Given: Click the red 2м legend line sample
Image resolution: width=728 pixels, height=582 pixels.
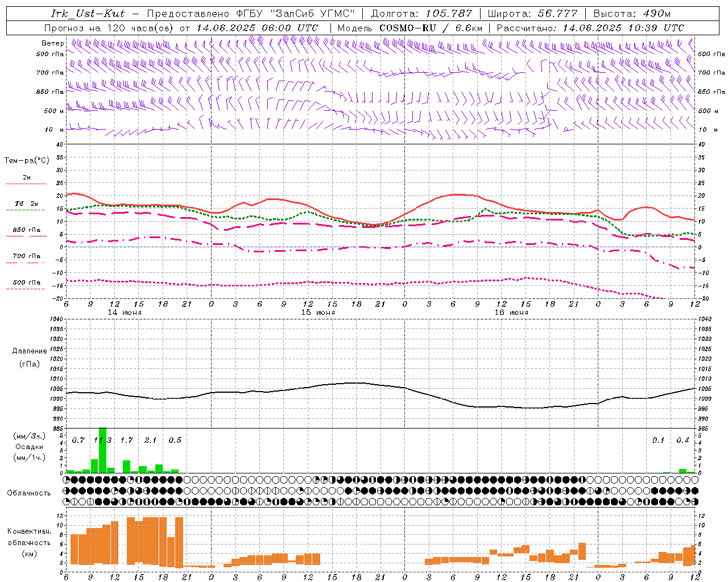Looking at the screenshot, I should (x=26, y=184).
